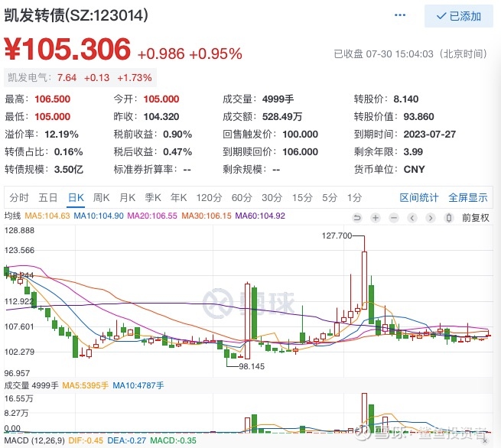Click the bond title 凯发转债(SZ:123014)

76,15
